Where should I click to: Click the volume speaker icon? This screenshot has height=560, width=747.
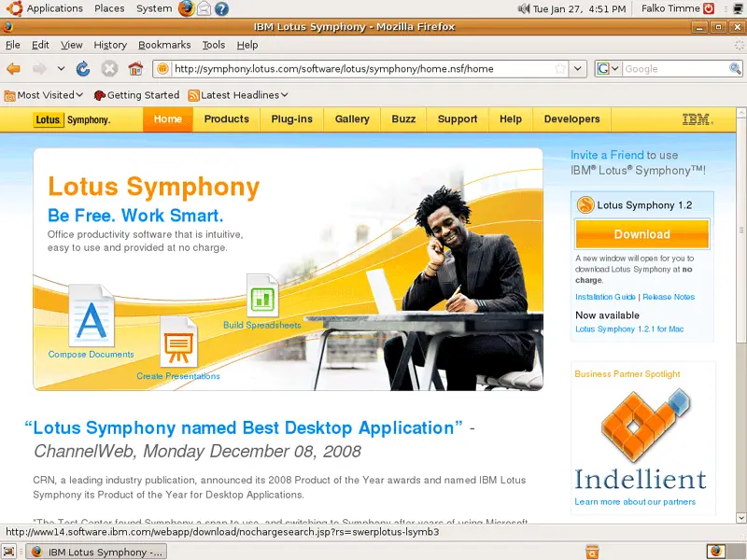pyautogui.click(x=524, y=8)
